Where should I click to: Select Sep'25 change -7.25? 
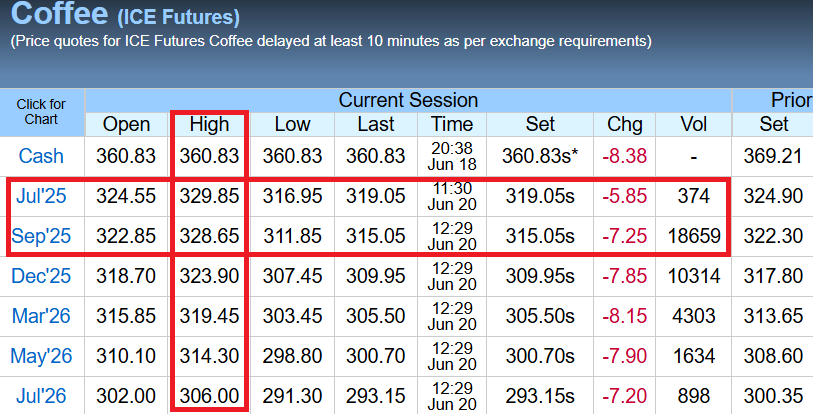pos(624,236)
